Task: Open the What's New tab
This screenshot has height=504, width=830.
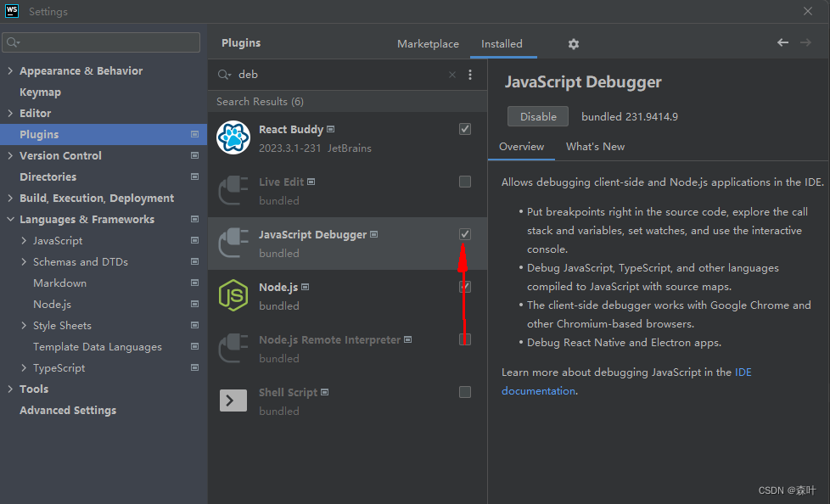Action: click(x=595, y=146)
